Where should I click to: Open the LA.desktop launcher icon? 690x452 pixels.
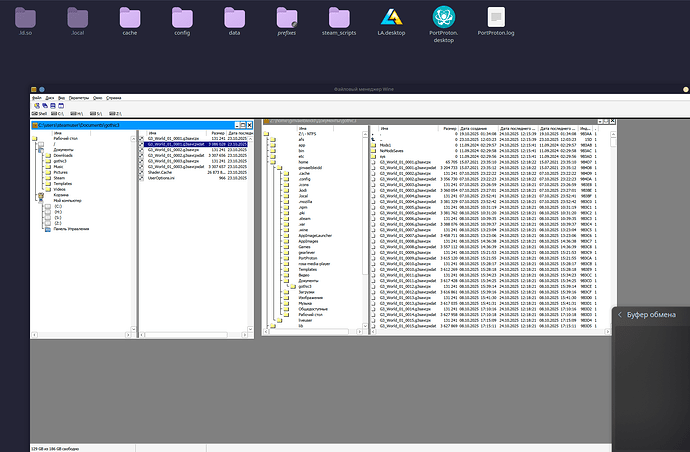coord(389,18)
